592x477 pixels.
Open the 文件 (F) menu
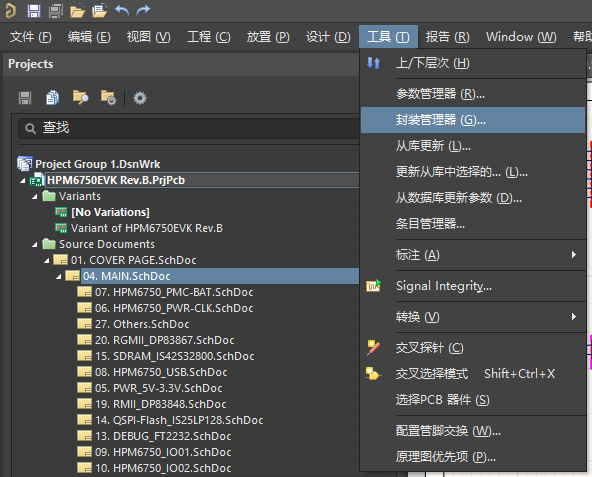coord(31,37)
